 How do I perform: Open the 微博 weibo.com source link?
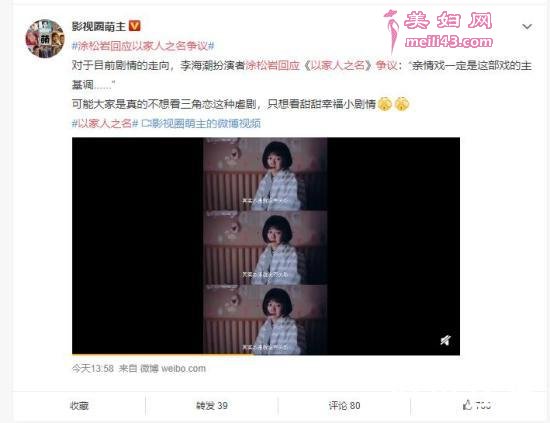pos(173,369)
